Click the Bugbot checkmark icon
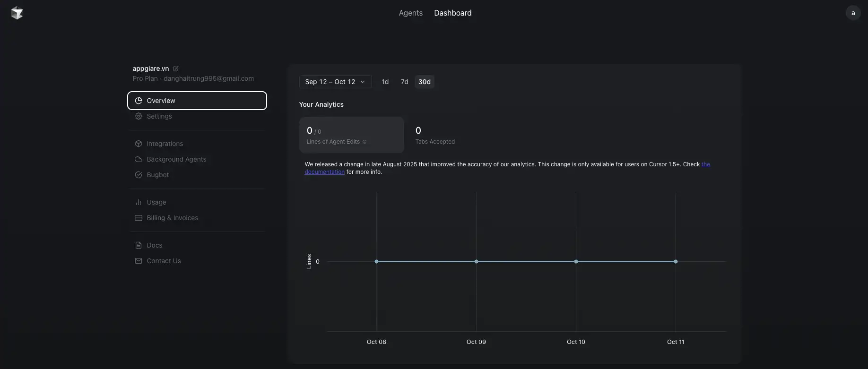The image size is (868, 369). (139, 175)
